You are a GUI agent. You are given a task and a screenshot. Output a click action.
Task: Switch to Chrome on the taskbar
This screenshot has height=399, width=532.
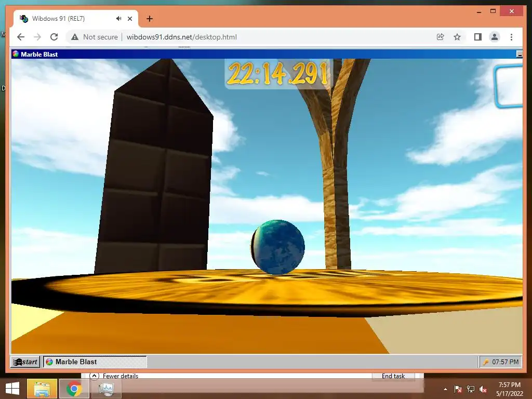click(x=74, y=389)
